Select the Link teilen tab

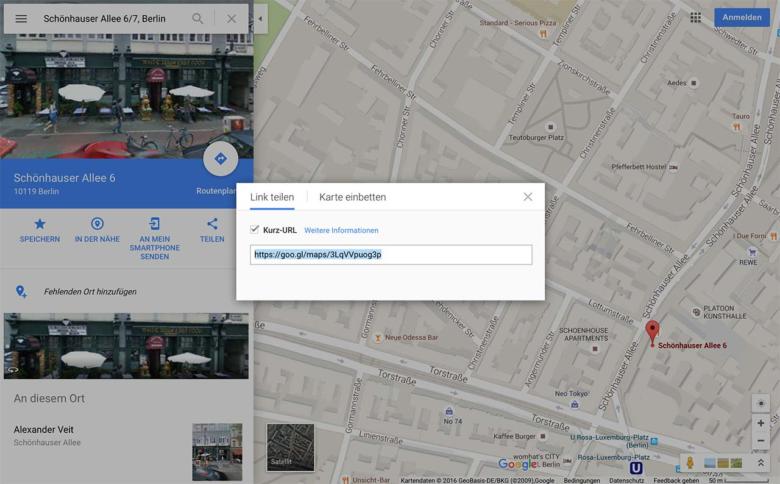[x=272, y=197]
